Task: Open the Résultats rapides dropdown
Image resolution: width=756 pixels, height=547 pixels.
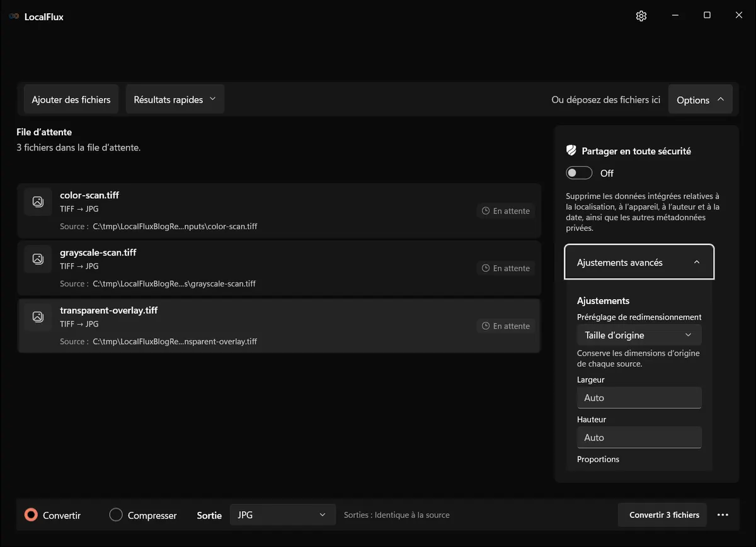Action: [175, 99]
